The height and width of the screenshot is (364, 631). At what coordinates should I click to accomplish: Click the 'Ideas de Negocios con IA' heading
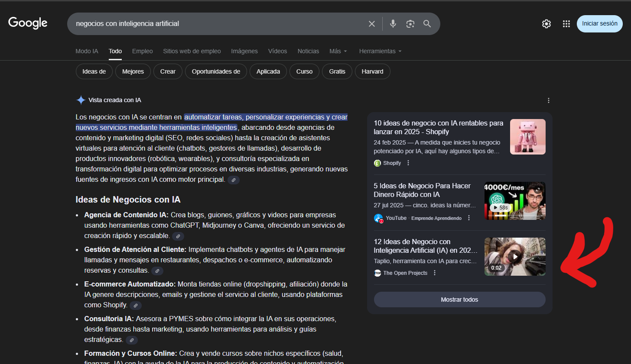128,200
